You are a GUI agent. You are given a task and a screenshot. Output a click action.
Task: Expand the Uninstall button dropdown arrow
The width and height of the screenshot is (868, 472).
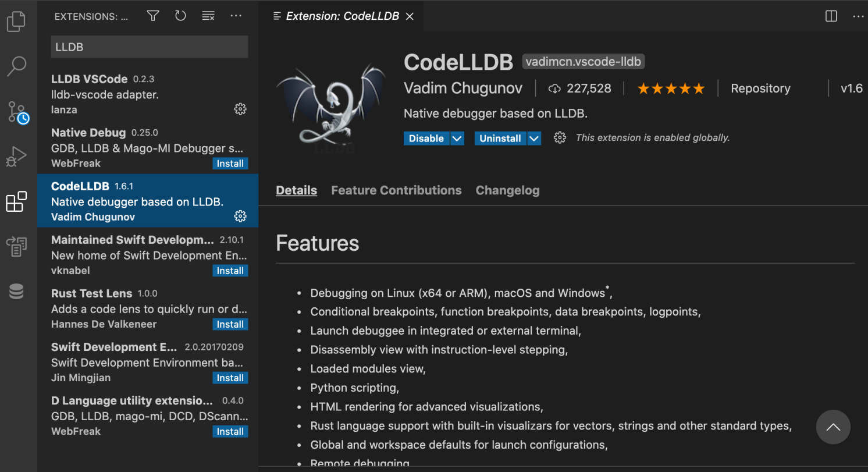tap(534, 139)
